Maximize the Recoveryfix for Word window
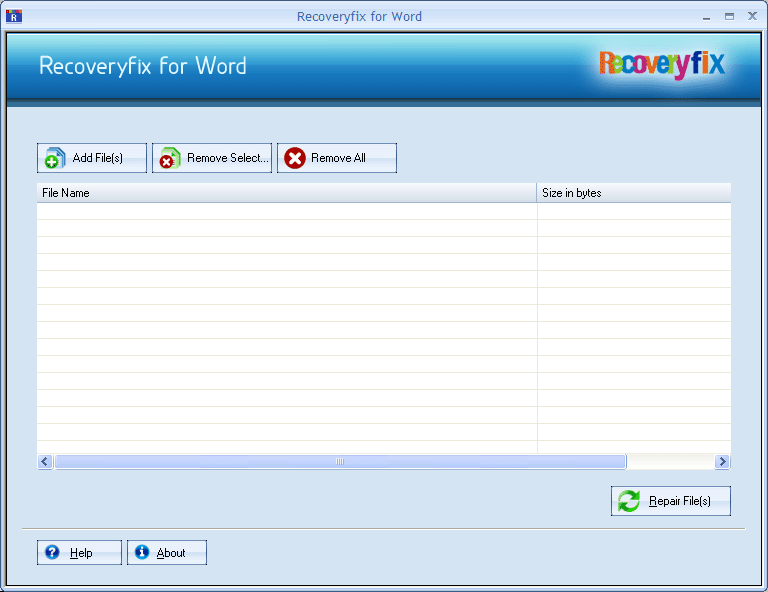Viewport: 768px width, 592px height. (x=729, y=17)
